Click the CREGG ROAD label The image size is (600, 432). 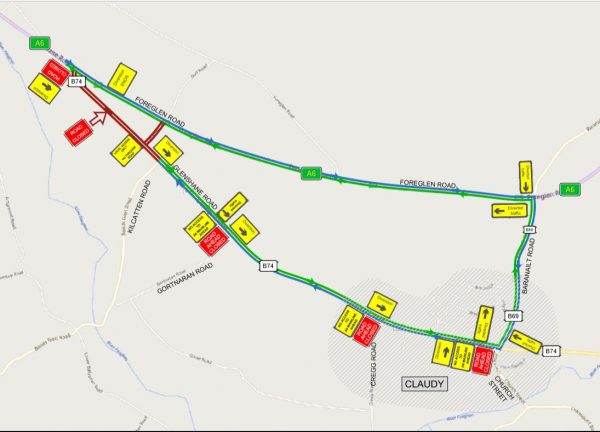click(373, 364)
